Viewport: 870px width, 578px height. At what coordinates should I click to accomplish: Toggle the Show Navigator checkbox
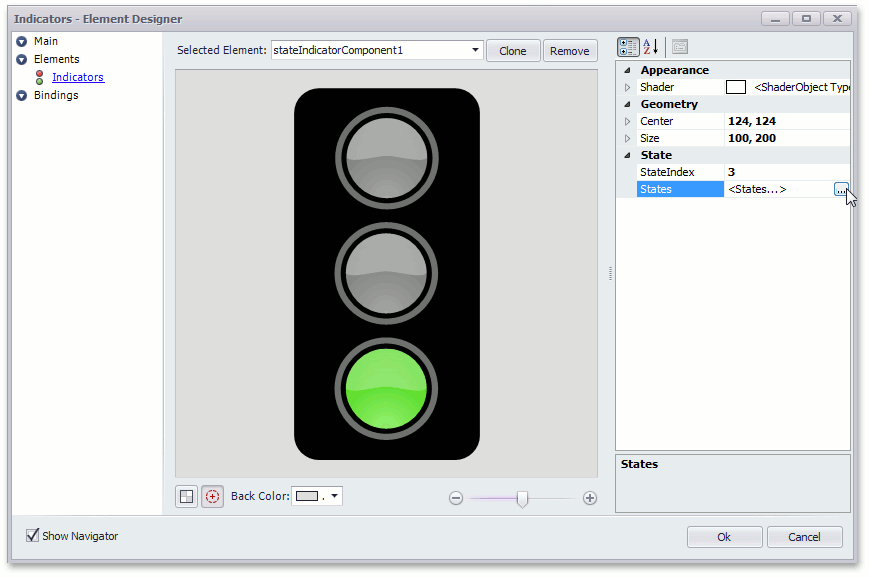(x=33, y=536)
